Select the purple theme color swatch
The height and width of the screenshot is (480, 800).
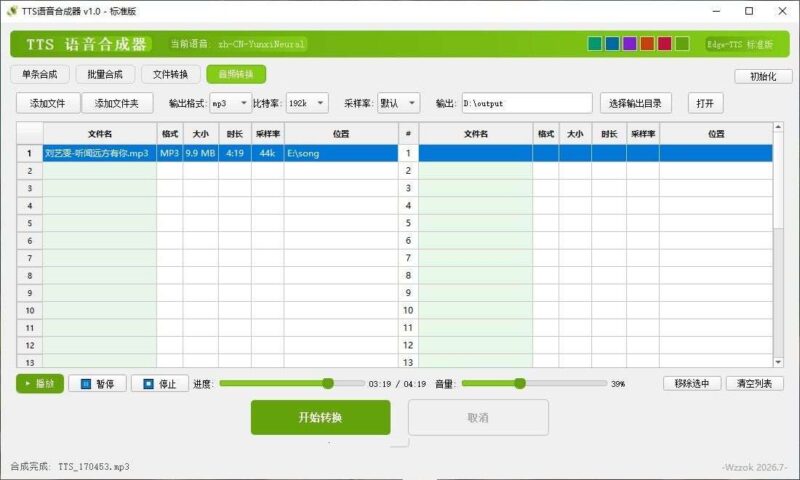coord(630,44)
